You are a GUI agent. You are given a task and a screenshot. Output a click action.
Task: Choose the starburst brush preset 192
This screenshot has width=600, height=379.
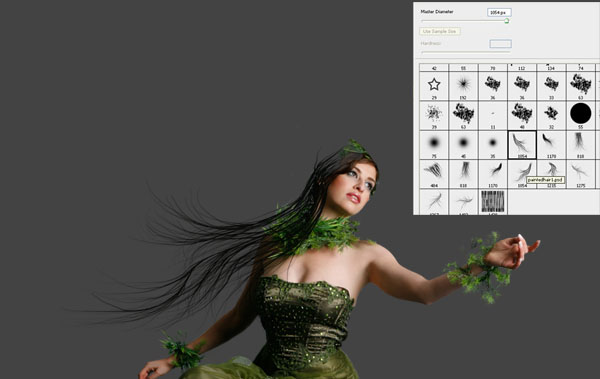click(463, 86)
